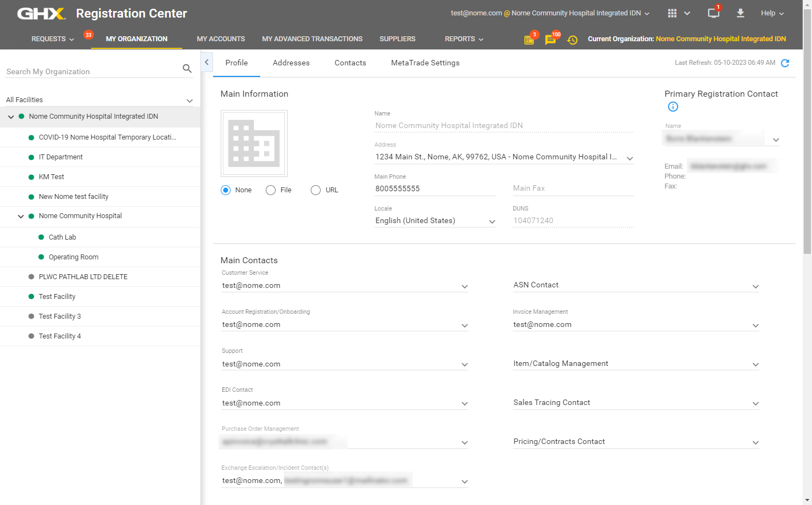Switch to the Profile tab

click(237, 63)
